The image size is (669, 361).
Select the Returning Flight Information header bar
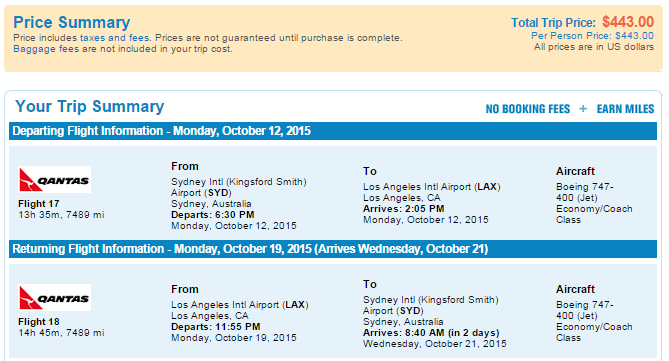click(x=333, y=249)
